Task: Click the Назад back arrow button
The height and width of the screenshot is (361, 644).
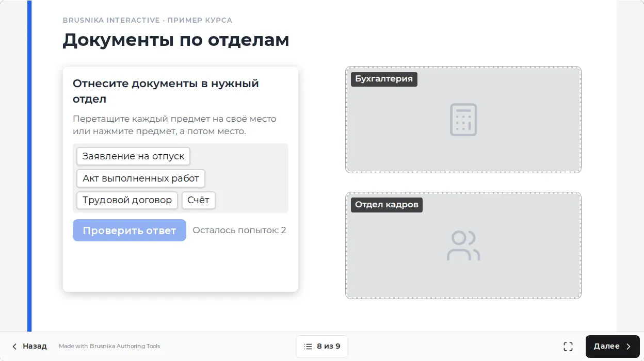Action: click(x=29, y=347)
